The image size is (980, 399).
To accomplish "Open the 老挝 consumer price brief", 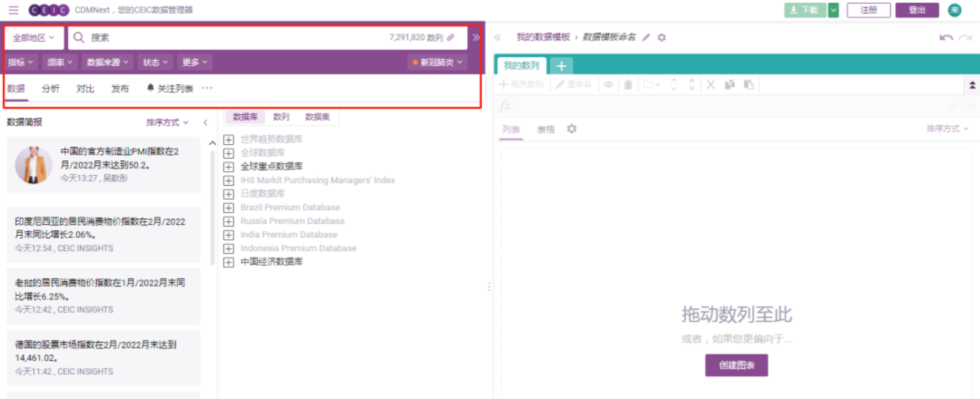I will pyautogui.click(x=103, y=296).
